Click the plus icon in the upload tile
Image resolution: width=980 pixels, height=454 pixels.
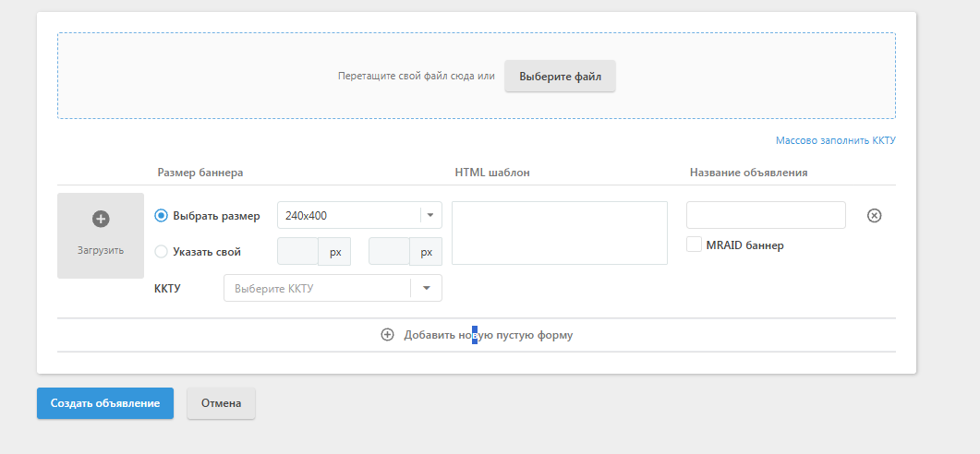point(101,219)
